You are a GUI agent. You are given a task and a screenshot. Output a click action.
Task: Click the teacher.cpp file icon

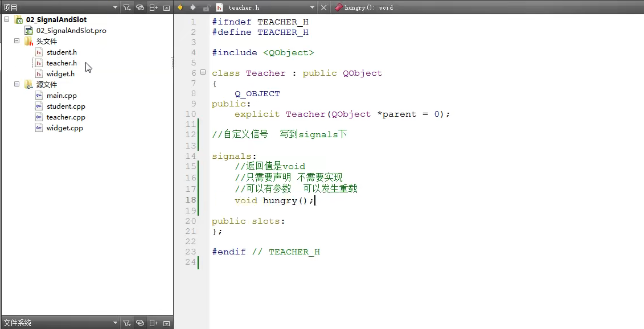point(39,117)
